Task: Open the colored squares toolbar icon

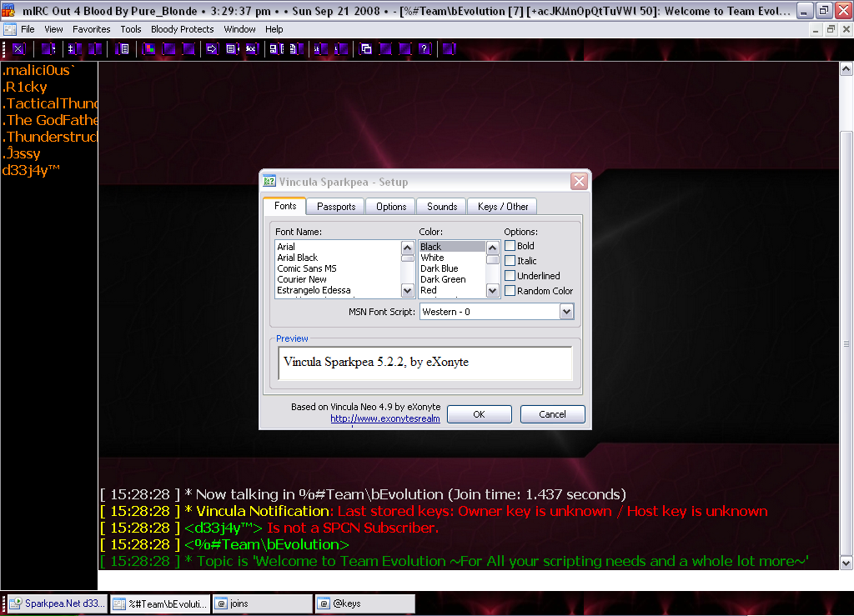Action: [148, 49]
